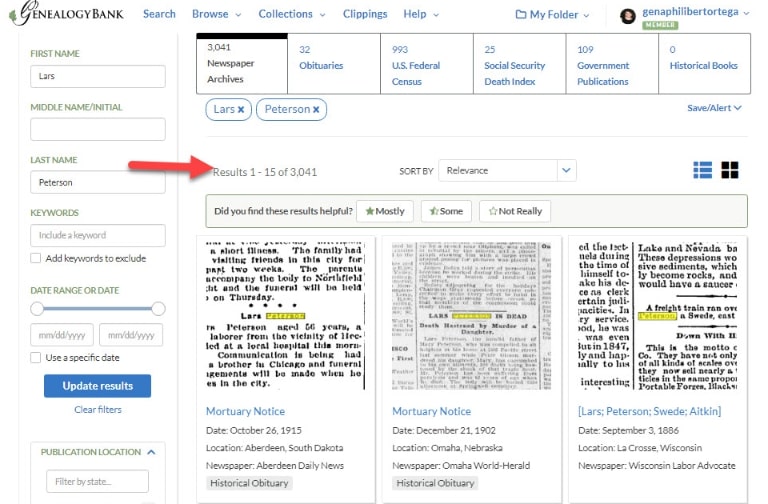Open the 1915 Aberdeen Mortuary Notice link
The width and height of the screenshot is (768, 504).
tap(245, 411)
